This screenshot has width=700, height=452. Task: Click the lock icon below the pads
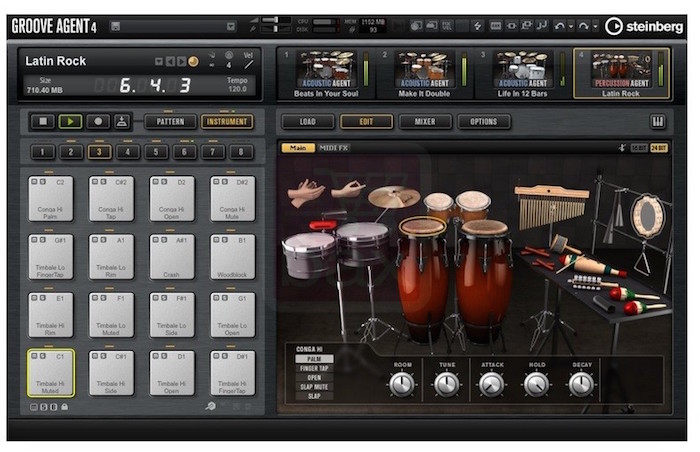[x=64, y=406]
